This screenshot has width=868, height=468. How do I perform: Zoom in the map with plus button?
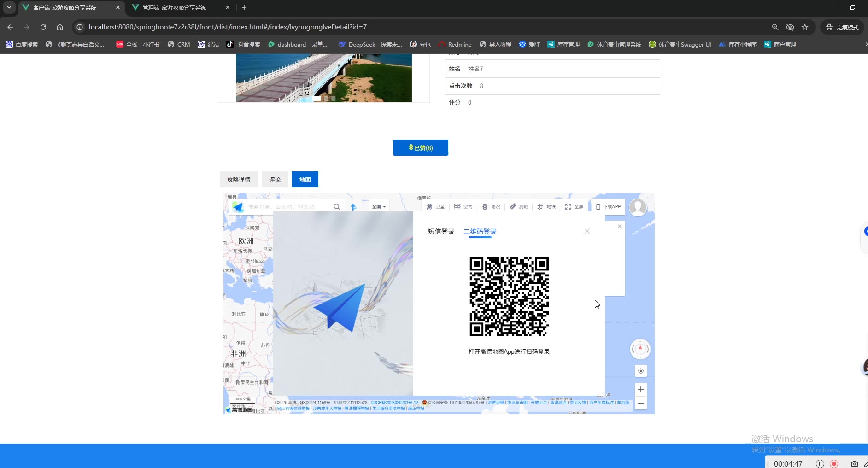(640, 390)
